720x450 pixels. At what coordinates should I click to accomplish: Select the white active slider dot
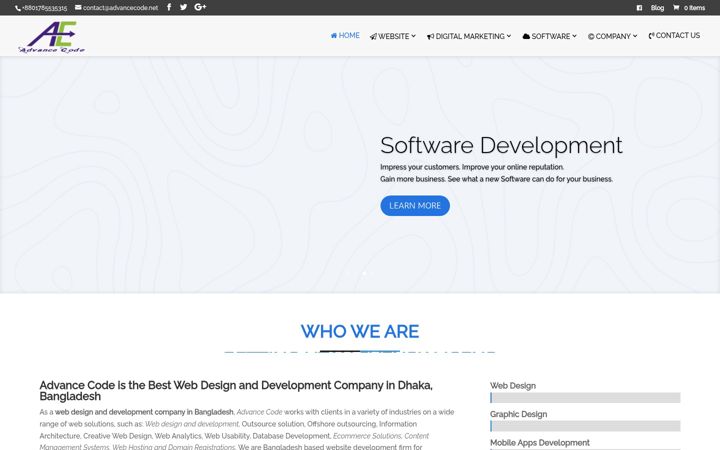coord(365,273)
